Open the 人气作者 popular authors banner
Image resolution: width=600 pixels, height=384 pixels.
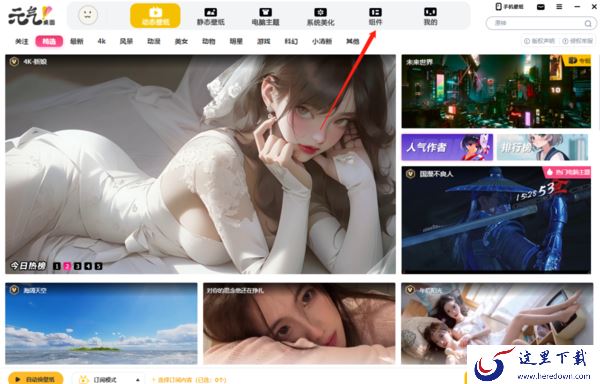pyautogui.click(x=447, y=147)
